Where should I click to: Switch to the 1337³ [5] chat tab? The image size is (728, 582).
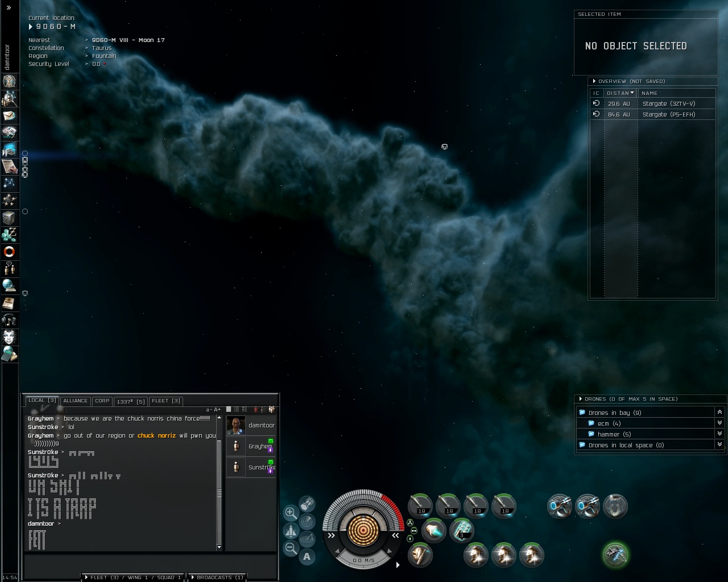click(x=130, y=401)
